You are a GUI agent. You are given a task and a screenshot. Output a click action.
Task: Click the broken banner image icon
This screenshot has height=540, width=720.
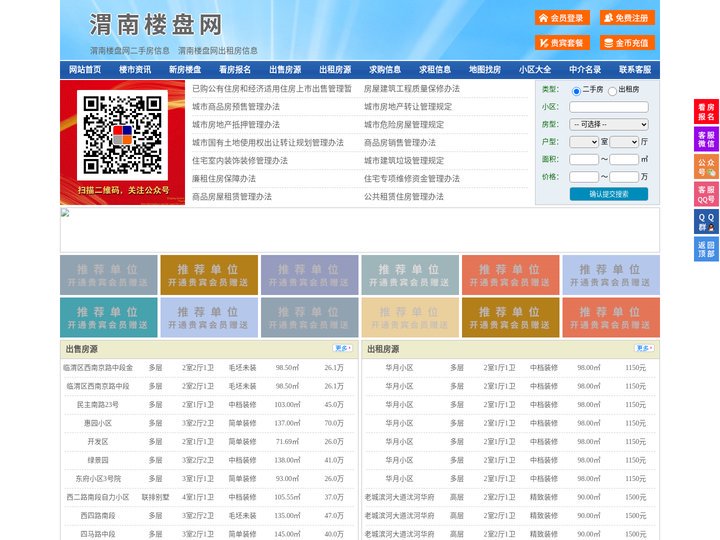pos(65,213)
